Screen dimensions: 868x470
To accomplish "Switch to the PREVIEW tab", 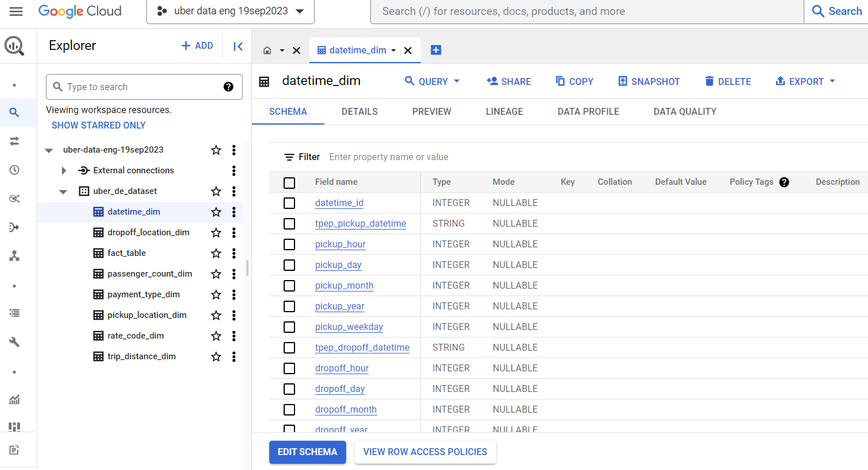I will (432, 112).
